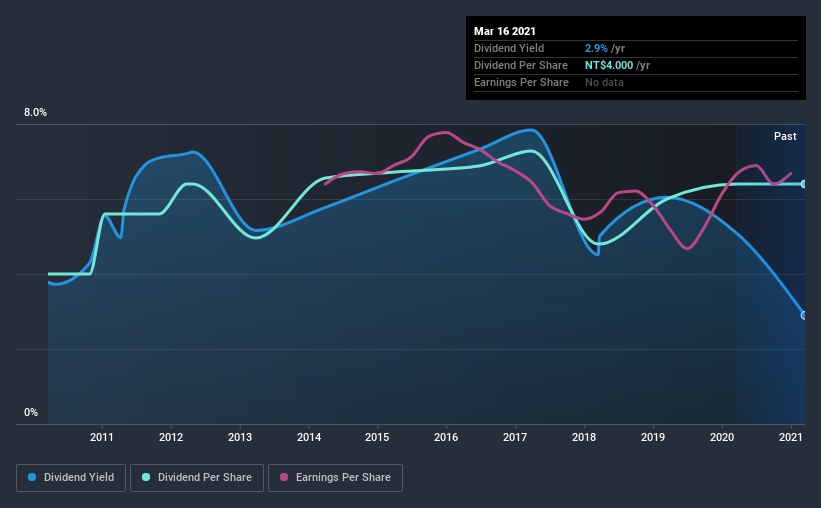This screenshot has height=508, width=821.
Task: Toggle the Earnings Per Share legend button
Action: click(335, 478)
